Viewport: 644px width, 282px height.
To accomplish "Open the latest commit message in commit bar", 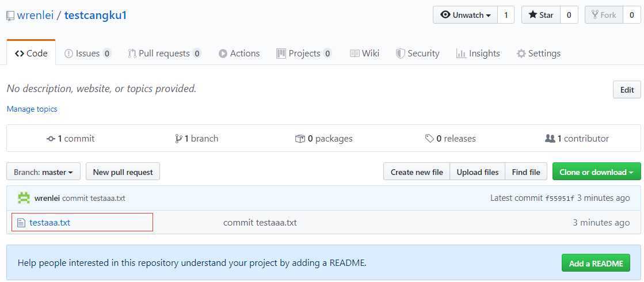I will 94,198.
